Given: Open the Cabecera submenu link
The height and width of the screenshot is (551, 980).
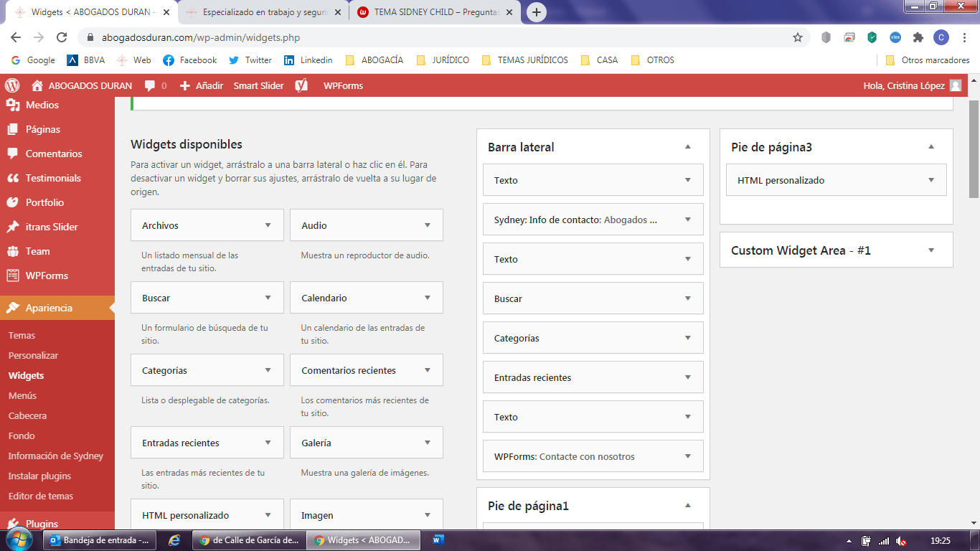Looking at the screenshot, I should pos(27,415).
